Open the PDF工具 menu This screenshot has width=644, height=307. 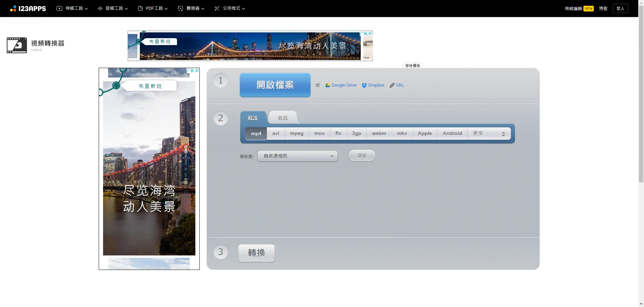coord(153,8)
